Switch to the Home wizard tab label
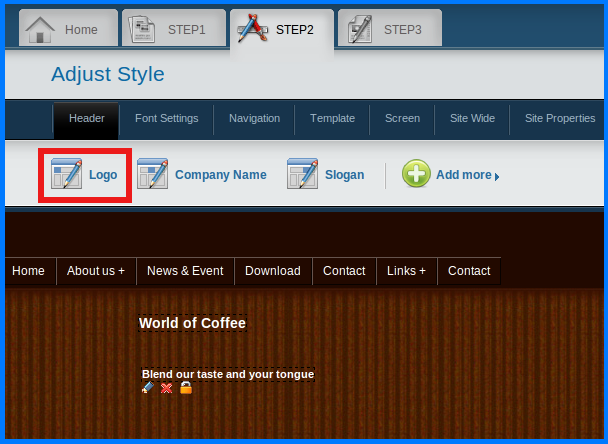Image resolution: width=608 pixels, height=444 pixels. [81, 30]
